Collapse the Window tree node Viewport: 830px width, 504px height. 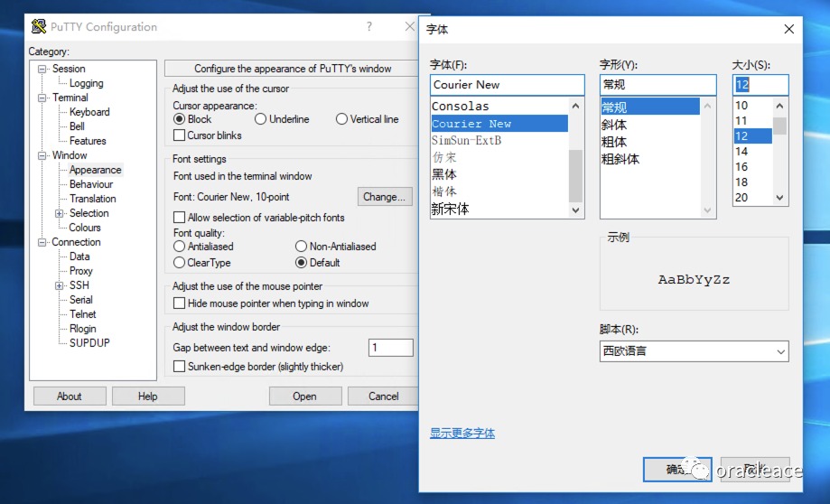pos(42,155)
